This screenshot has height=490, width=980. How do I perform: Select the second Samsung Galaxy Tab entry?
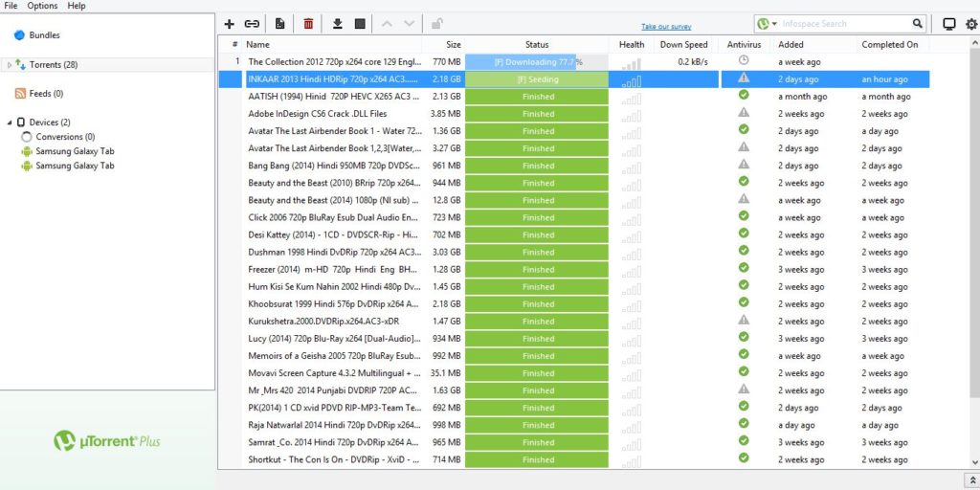(75, 166)
